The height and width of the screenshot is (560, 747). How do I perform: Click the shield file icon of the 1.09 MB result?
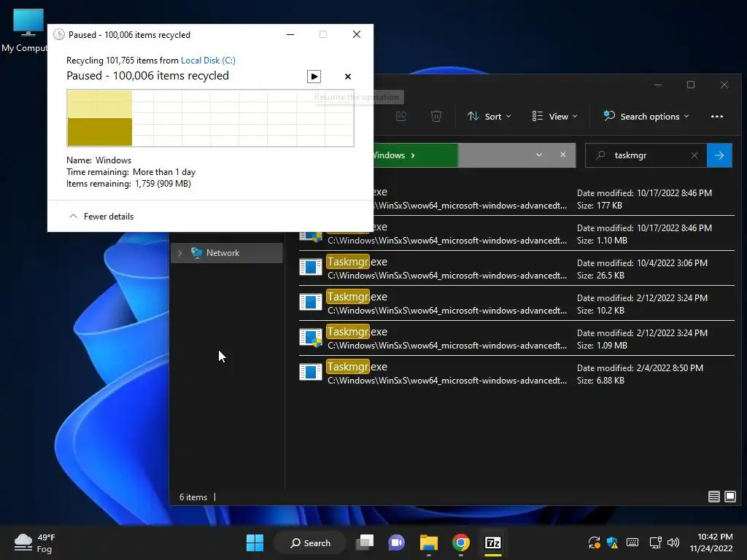[311, 337]
